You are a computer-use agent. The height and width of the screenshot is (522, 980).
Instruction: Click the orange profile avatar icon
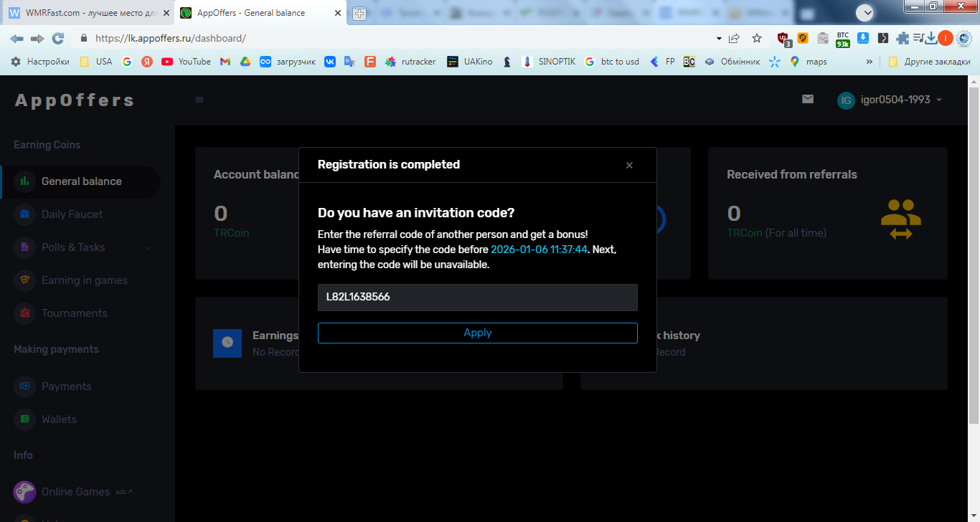click(946, 39)
